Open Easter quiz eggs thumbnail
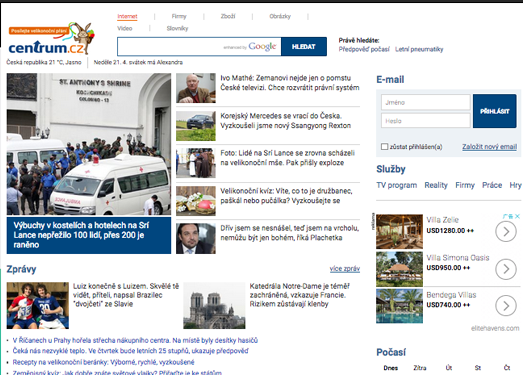This screenshot has width=523, height=375. (196, 201)
